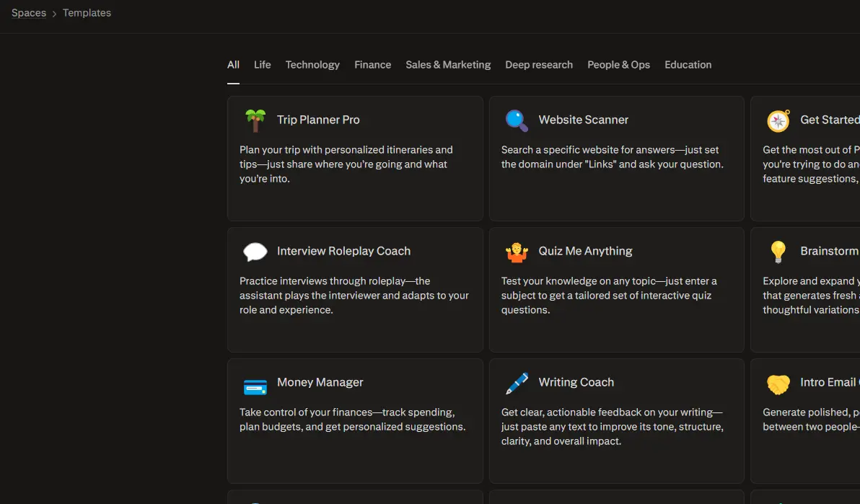Open the Quiz Me Anything title
This screenshot has height=504, width=860.
[585, 251]
